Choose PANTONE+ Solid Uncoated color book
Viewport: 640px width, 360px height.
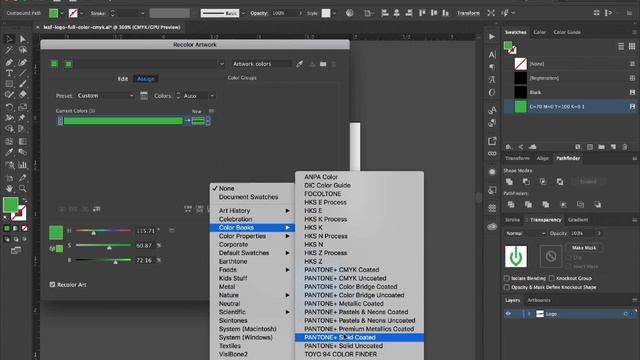click(359, 346)
